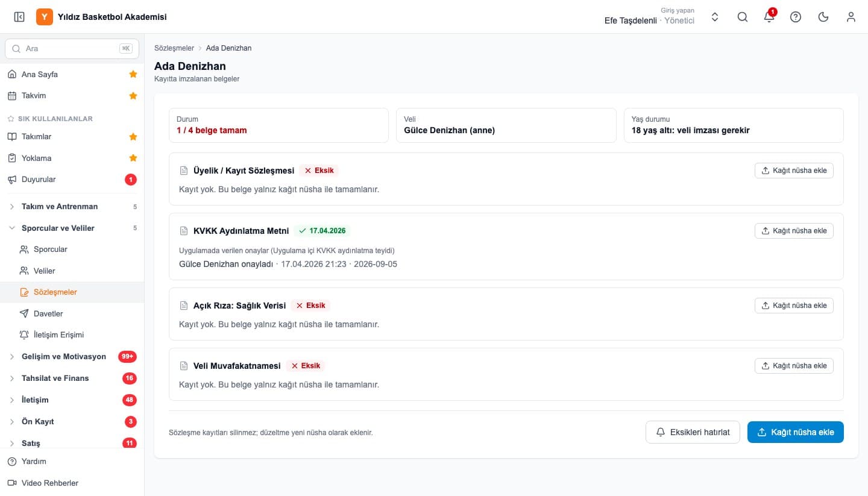Click the Sözleşmeler breadcrumb link
The width and height of the screenshot is (868, 496).
(174, 48)
